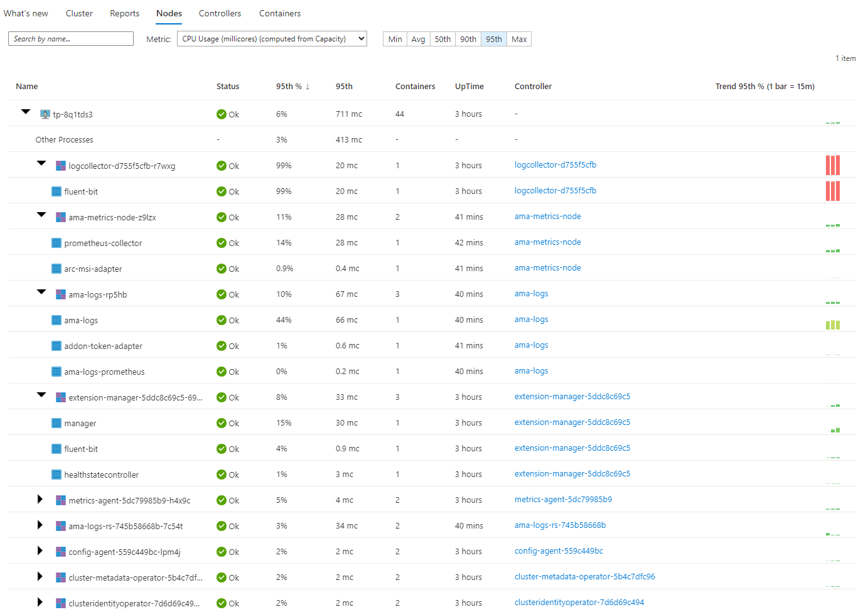Open the Metric dropdown for CPU Usage
The image size is (868, 612).
(272, 39)
